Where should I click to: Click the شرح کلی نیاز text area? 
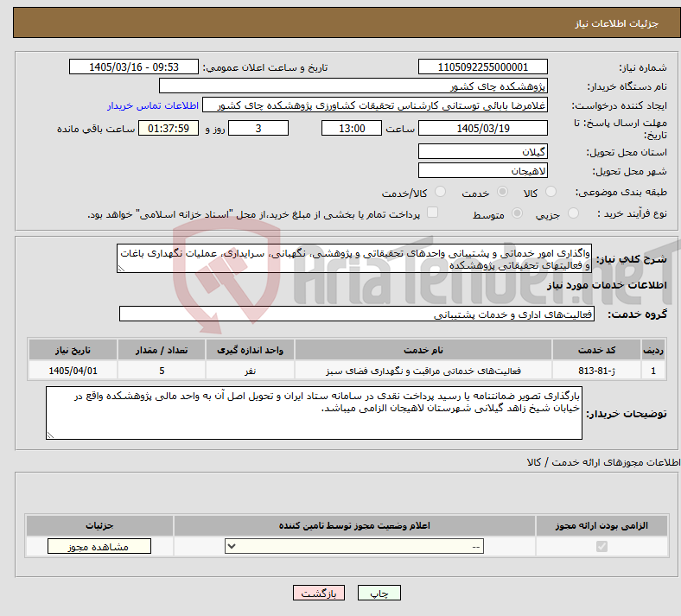354,258
